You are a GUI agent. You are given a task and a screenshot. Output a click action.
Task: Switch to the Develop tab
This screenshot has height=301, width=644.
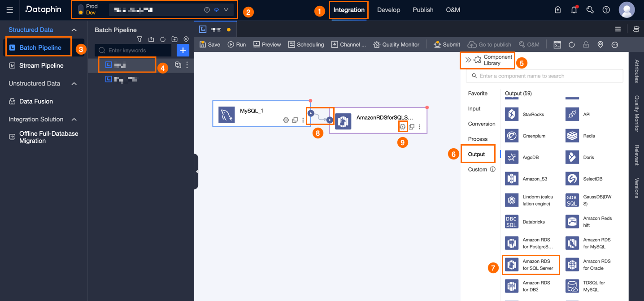point(388,10)
